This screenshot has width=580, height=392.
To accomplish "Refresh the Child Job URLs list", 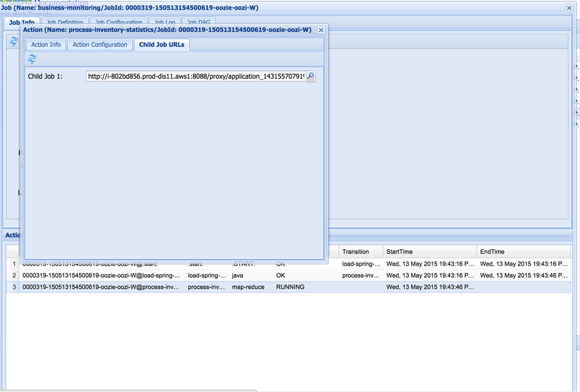I will (32, 59).
